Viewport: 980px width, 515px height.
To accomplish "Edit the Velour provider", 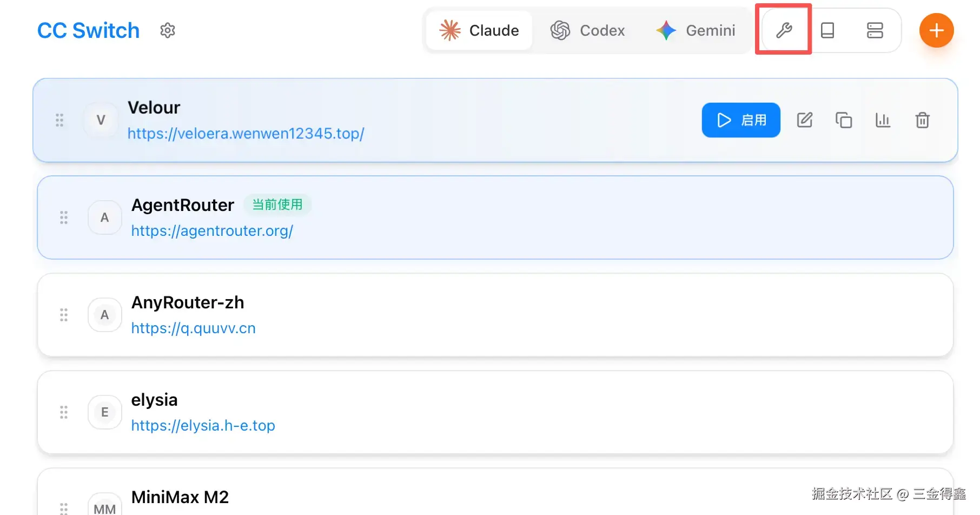I will (805, 120).
